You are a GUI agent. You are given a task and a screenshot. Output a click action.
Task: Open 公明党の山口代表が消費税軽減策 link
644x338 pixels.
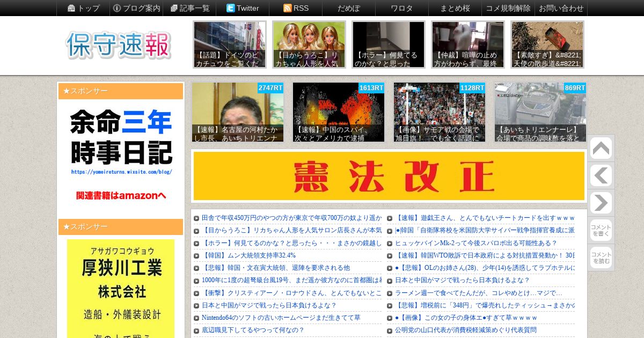[466, 330]
